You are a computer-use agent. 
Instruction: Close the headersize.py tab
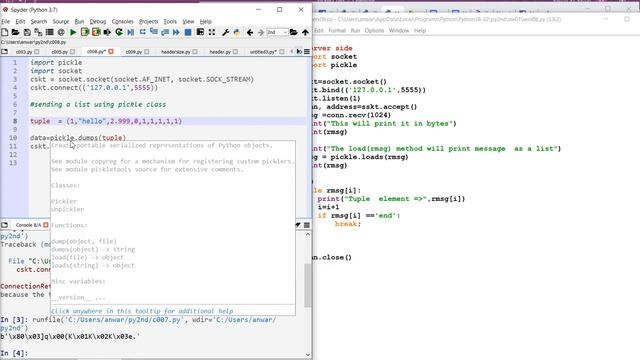pyautogui.click(x=195, y=52)
